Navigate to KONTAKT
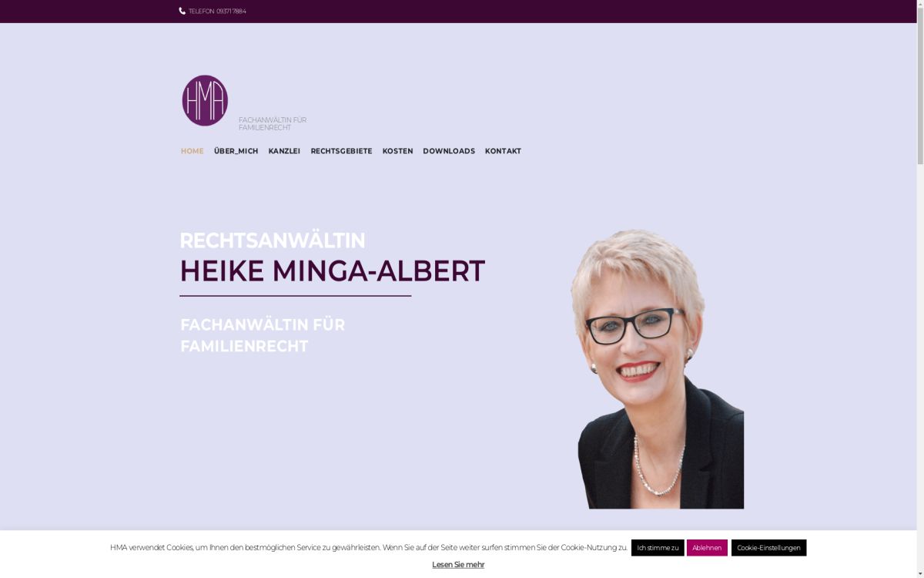The height and width of the screenshot is (578, 924). coord(503,151)
